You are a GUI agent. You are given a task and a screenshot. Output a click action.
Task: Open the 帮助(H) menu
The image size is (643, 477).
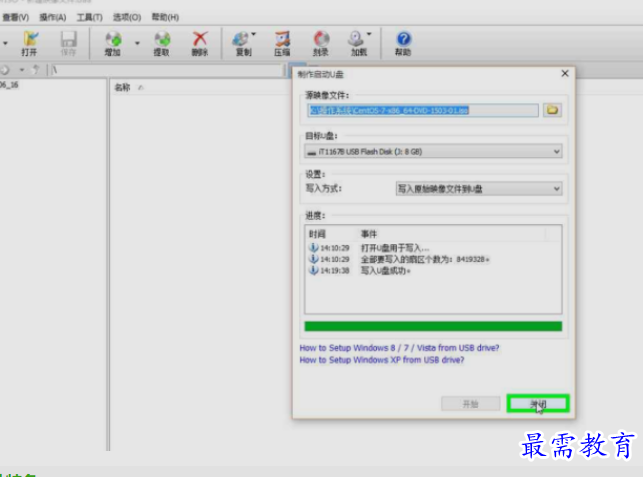click(165, 17)
